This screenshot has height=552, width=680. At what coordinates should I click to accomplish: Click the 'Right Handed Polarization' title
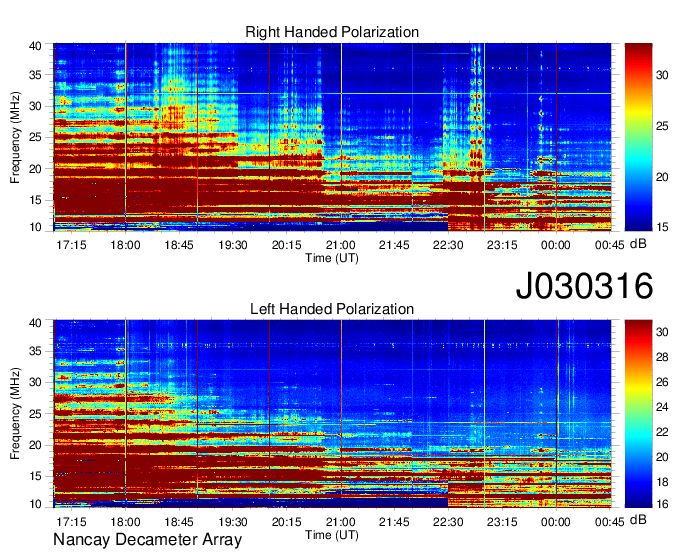point(332,32)
